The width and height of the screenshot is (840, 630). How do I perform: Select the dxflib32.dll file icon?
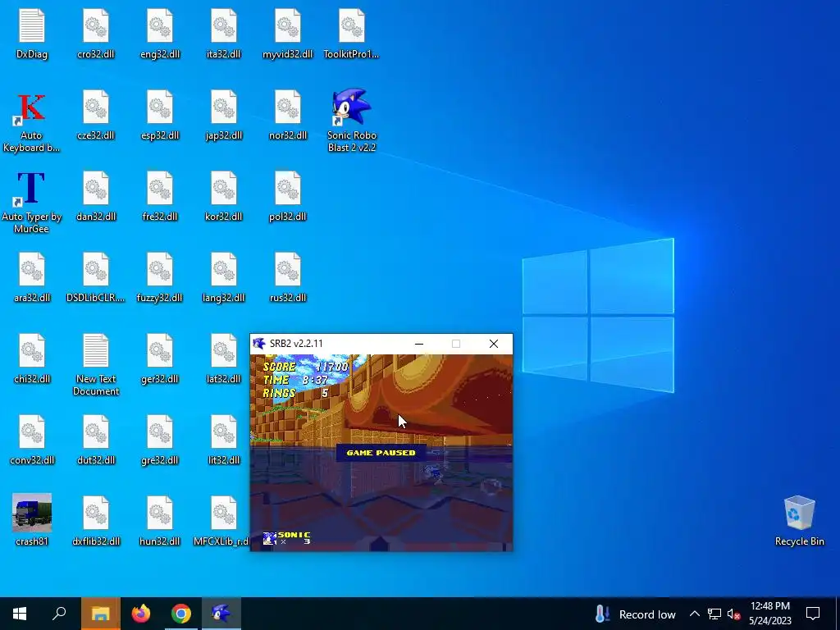pyautogui.click(x=96, y=513)
